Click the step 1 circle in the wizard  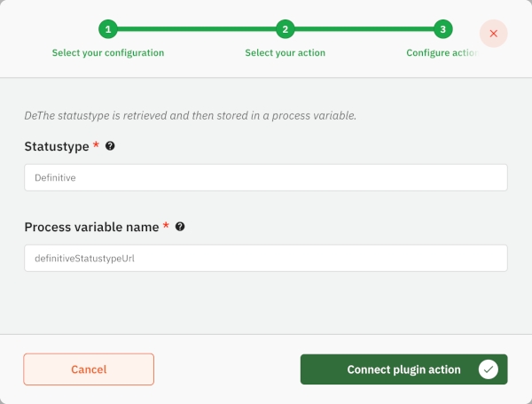[x=108, y=29]
